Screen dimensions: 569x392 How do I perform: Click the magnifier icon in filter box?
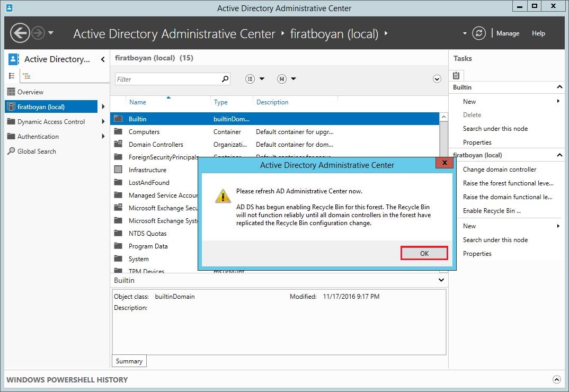click(x=225, y=79)
